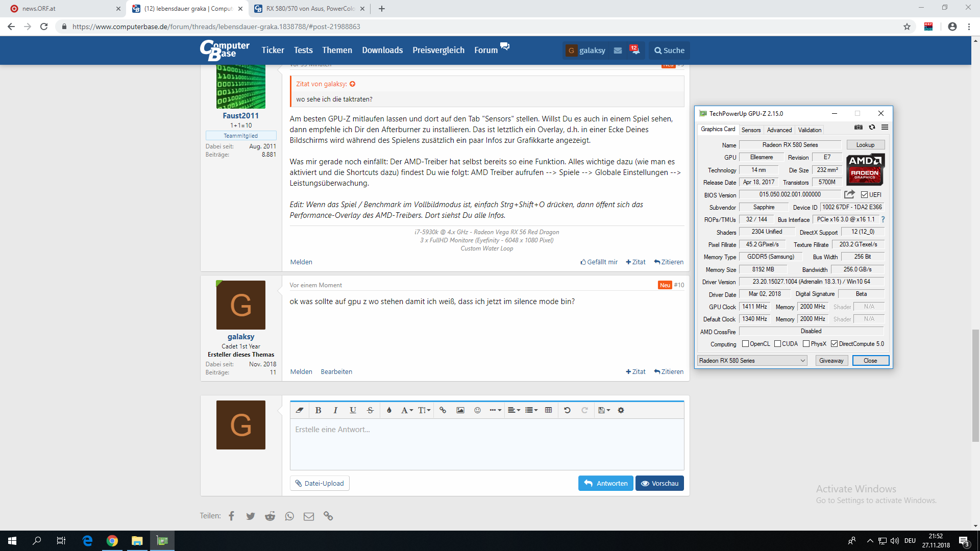Click the Bus Interface question mark

[883, 219]
